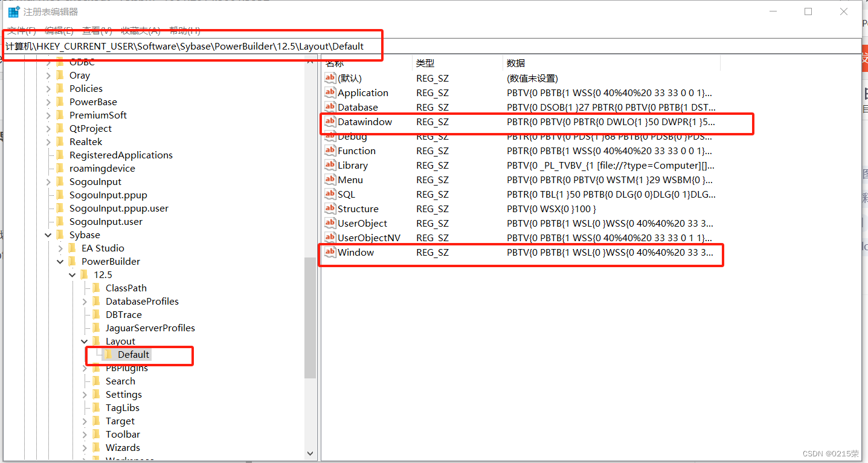868x463 pixels.
Task: Click the tree pane scroll down arrow
Action: [310, 453]
